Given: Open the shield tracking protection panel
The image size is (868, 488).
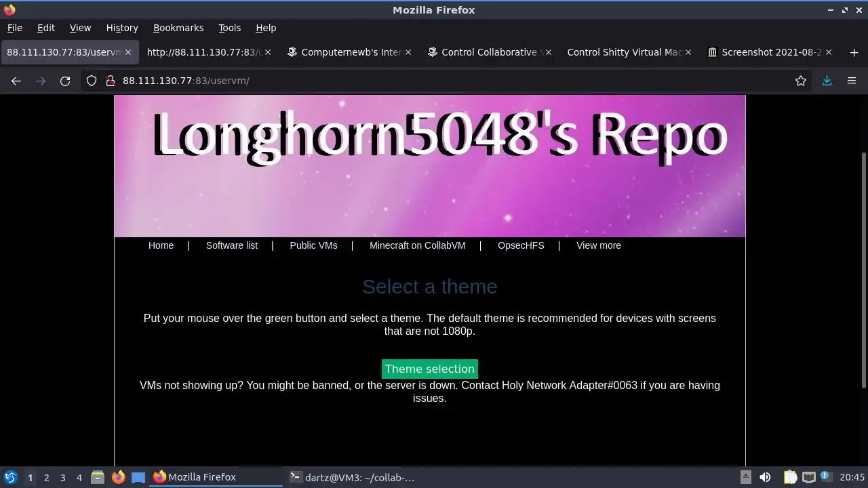Looking at the screenshot, I should [92, 81].
